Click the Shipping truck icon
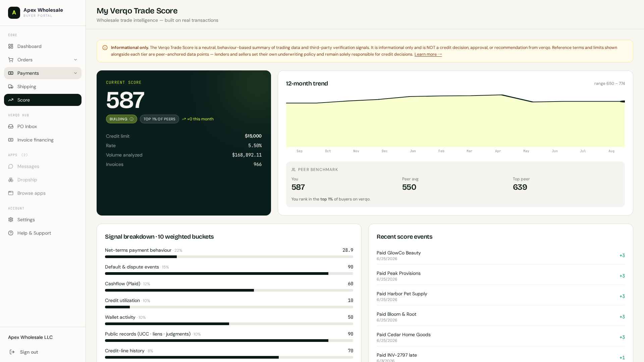This screenshot has width=644, height=362. (11, 86)
